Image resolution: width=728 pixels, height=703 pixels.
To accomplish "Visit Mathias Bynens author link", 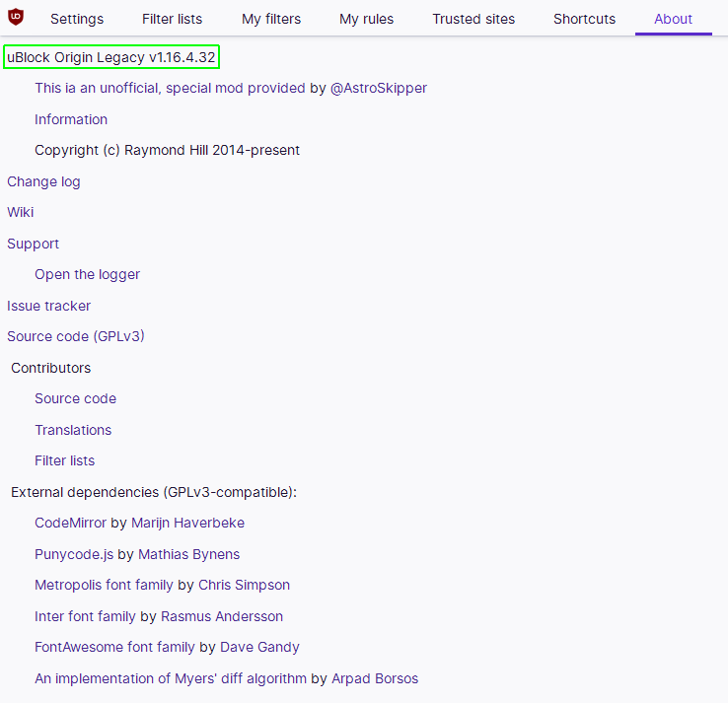I will [x=189, y=554].
